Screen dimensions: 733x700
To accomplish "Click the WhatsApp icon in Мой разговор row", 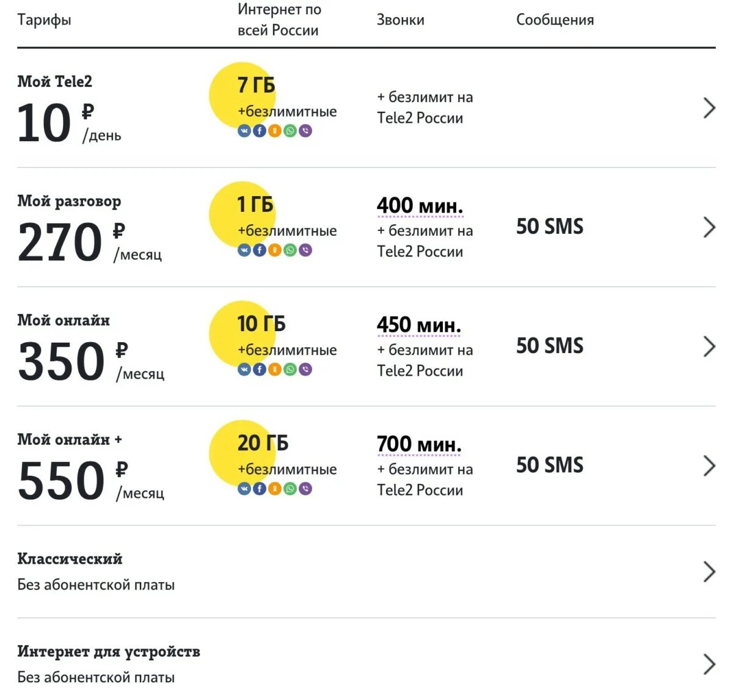I will [290, 250].
